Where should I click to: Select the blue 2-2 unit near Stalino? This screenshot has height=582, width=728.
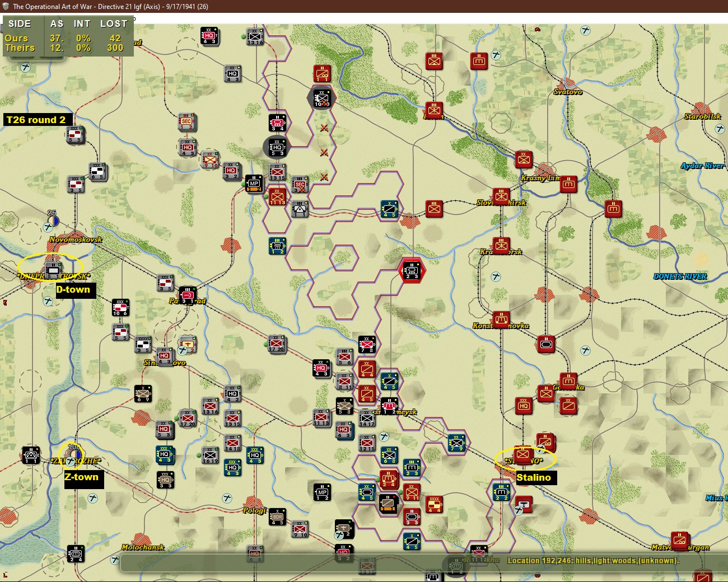501,492
